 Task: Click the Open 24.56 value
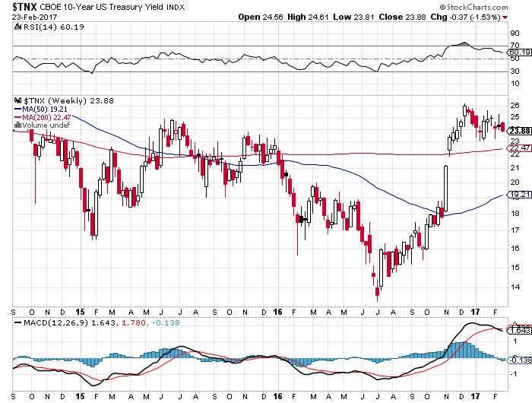pyautogui.click(x=260, y=17)
